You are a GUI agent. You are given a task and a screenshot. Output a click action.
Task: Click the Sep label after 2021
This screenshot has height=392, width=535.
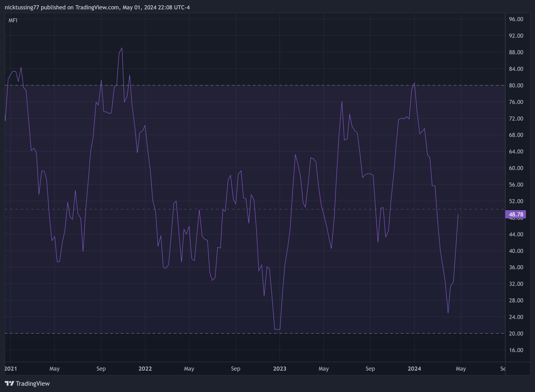(101, 369)
